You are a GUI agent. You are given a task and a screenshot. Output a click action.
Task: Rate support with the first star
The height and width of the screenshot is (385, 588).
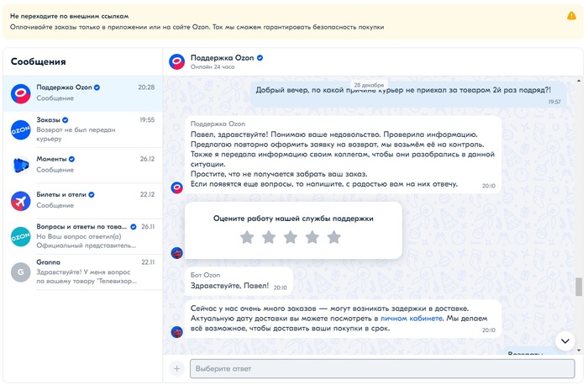(247, 238)
